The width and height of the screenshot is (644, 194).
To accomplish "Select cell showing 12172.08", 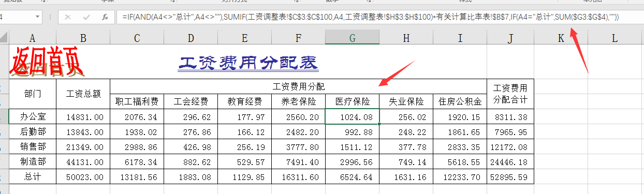I will [510, 146].
